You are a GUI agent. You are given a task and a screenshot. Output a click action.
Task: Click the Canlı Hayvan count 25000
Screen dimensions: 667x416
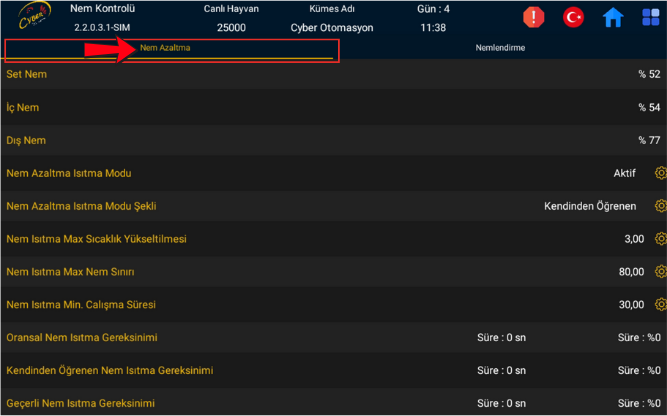coord(231,28)
